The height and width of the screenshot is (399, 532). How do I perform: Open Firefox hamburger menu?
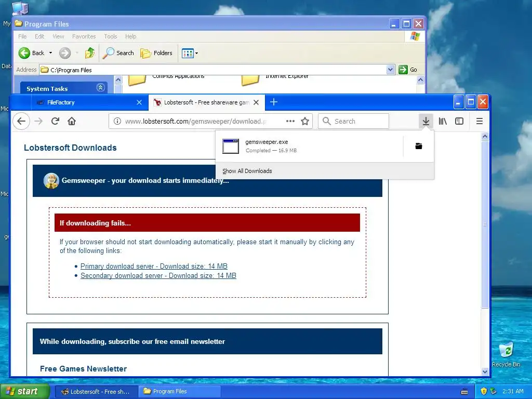click(480, 121)
